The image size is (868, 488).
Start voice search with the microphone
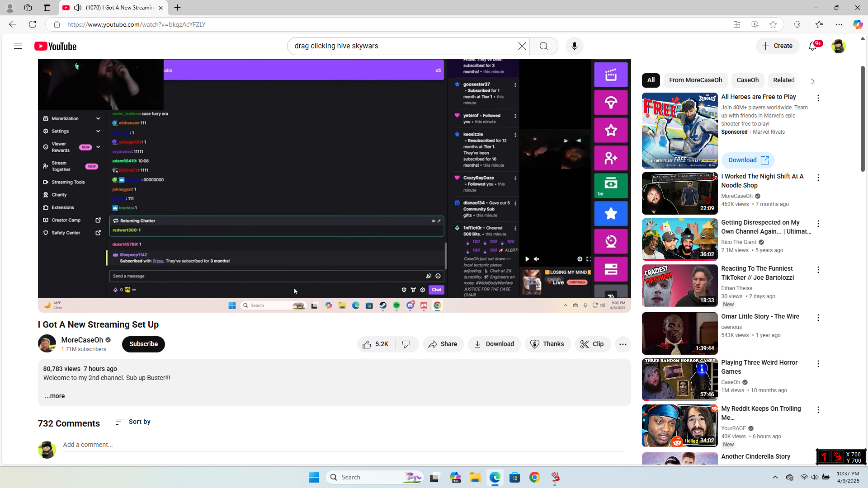click(x=575, y=46)
